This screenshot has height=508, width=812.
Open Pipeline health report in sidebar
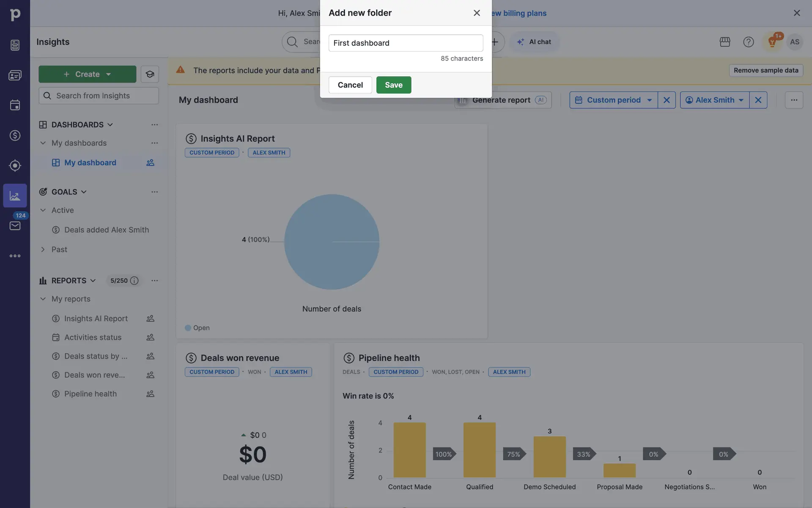[90, 394]
